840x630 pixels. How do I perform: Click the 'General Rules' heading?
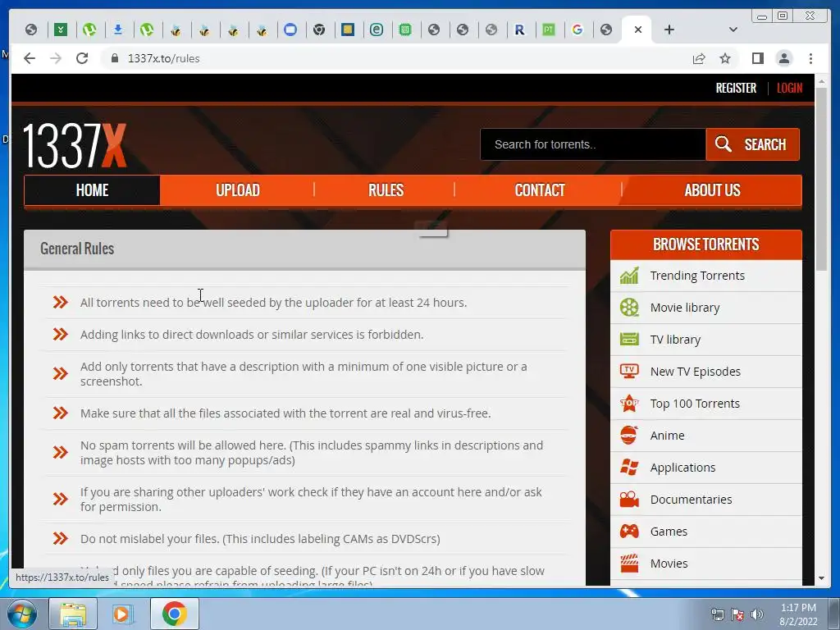(x=77, y=249)
